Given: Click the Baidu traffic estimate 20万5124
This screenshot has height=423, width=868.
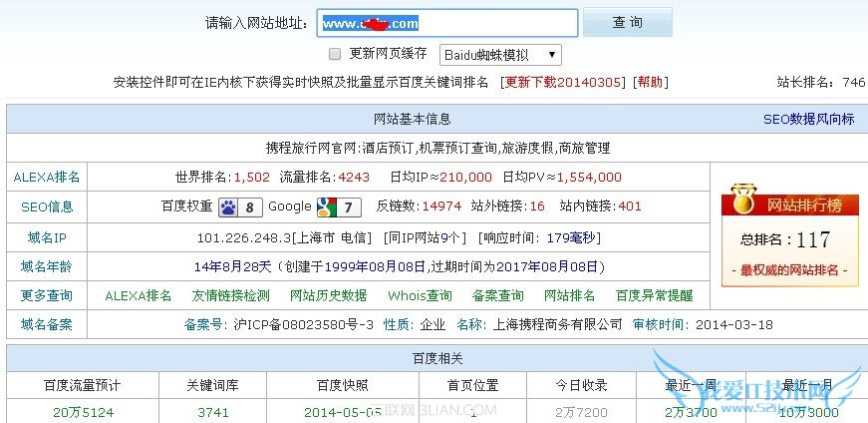Looking at the screenshot, I should tap(83, 412).
